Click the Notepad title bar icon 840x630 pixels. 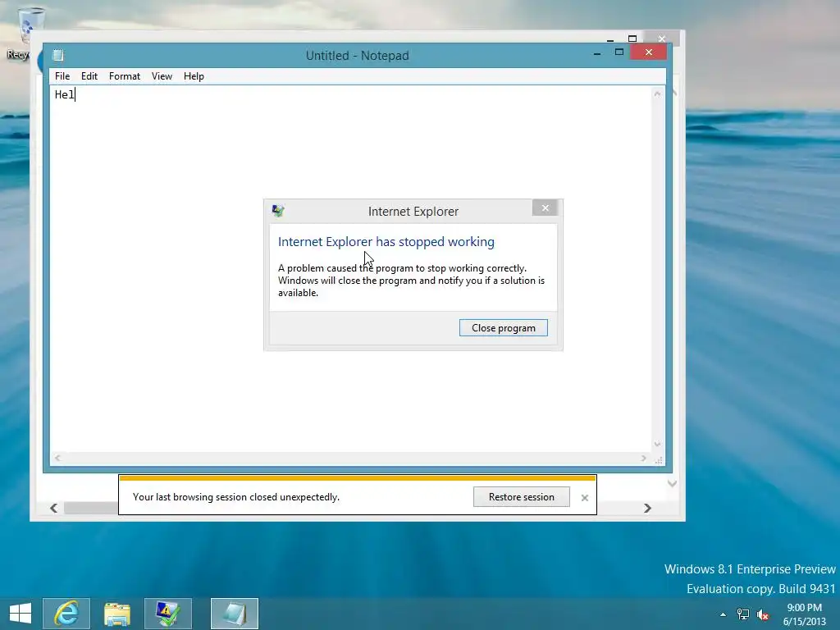click(58, 55)
